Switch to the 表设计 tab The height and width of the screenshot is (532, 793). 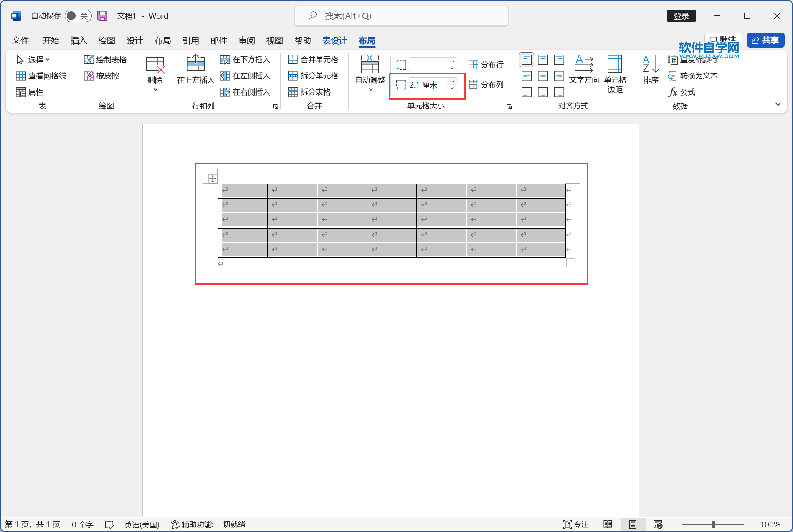[x=334, y=40]
